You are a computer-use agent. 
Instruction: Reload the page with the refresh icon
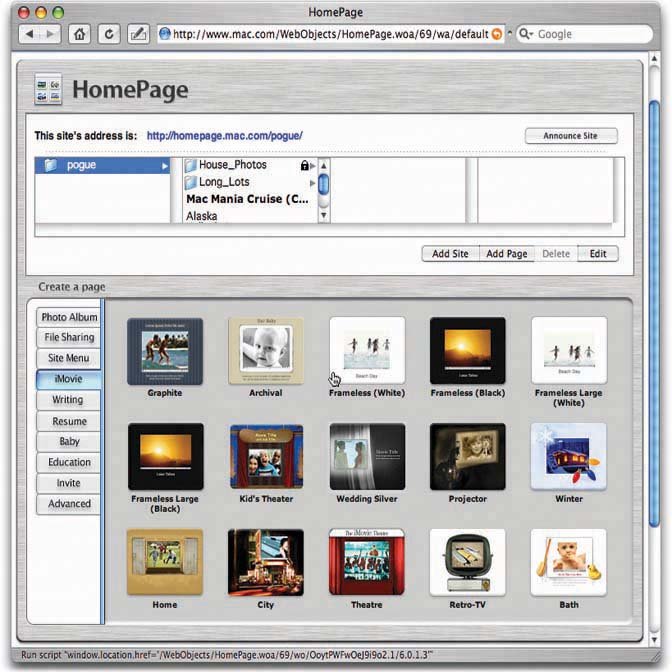109,34
